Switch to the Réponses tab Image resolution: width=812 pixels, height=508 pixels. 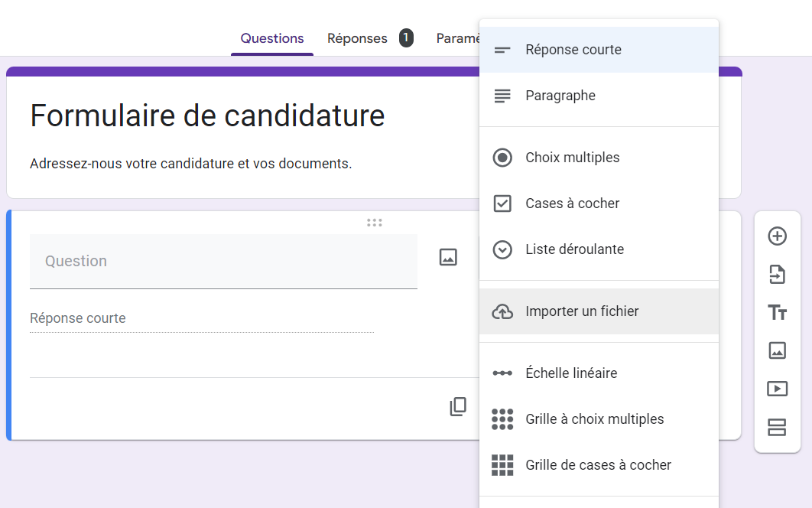pos(357,38)
